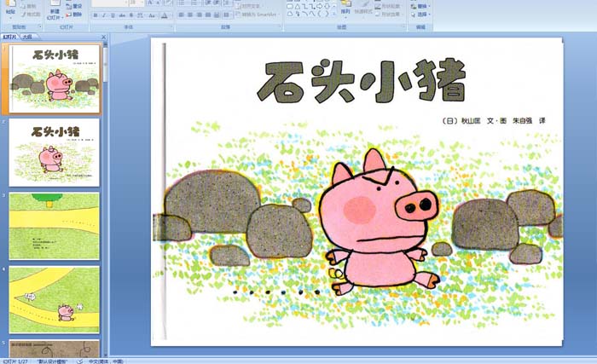
Task: Open the font name combo box
Action: click(110, 3)
